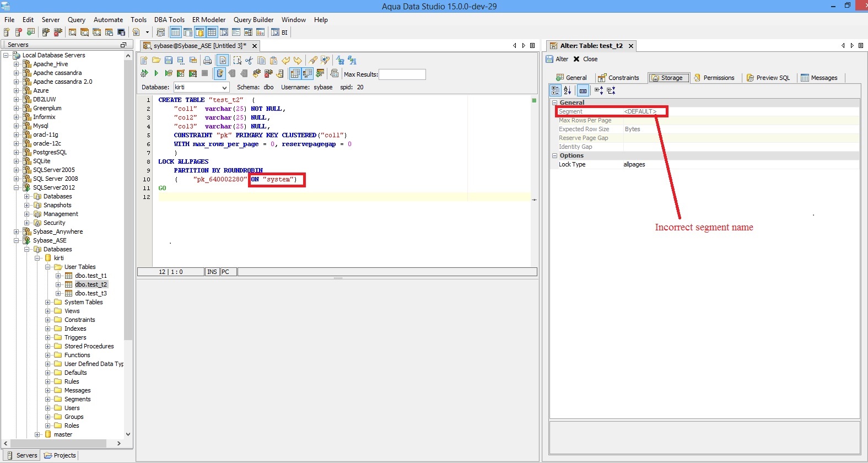Switch to the Constraints tab
868x463 pixels.
click(619, 78)
